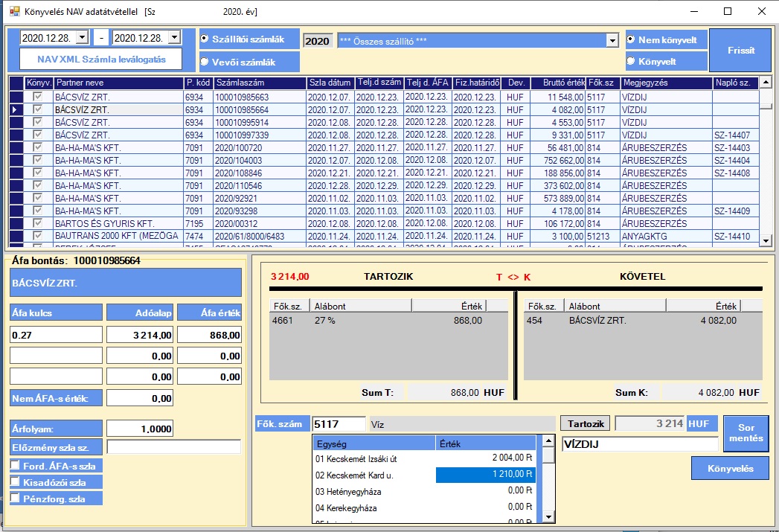This screenshot has height=532, width=779.
Task: Click NAV XML Számla leválogatás button
Action: pos(101,59)
